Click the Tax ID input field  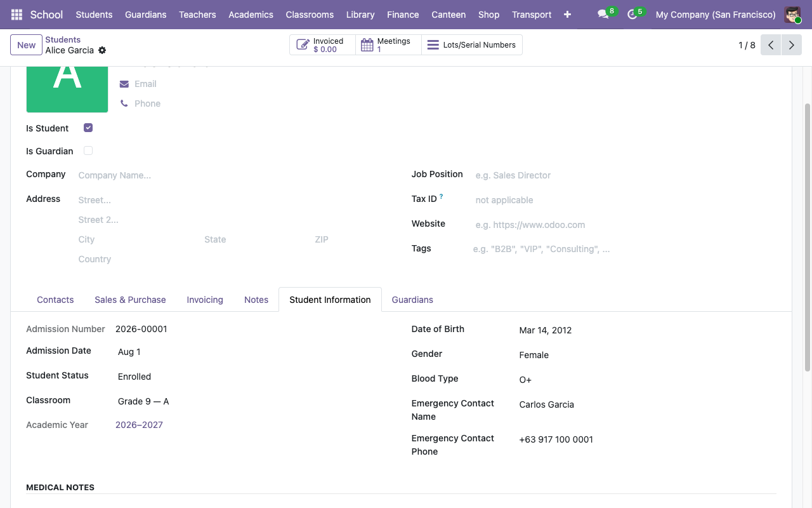(625, 200)
